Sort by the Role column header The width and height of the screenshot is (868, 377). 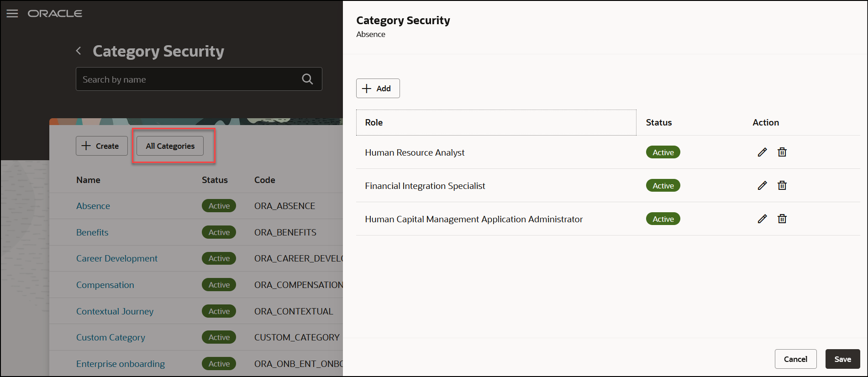tap(496, 122)
